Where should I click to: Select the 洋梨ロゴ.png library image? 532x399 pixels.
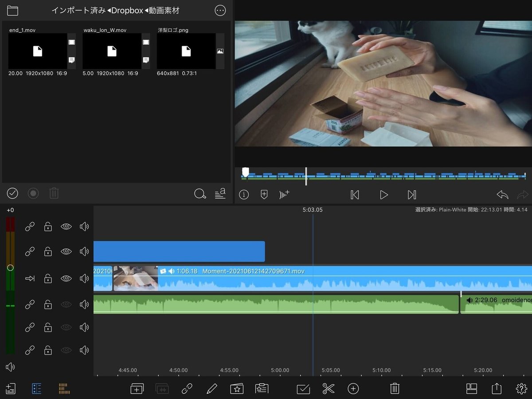tap(186, 51)
